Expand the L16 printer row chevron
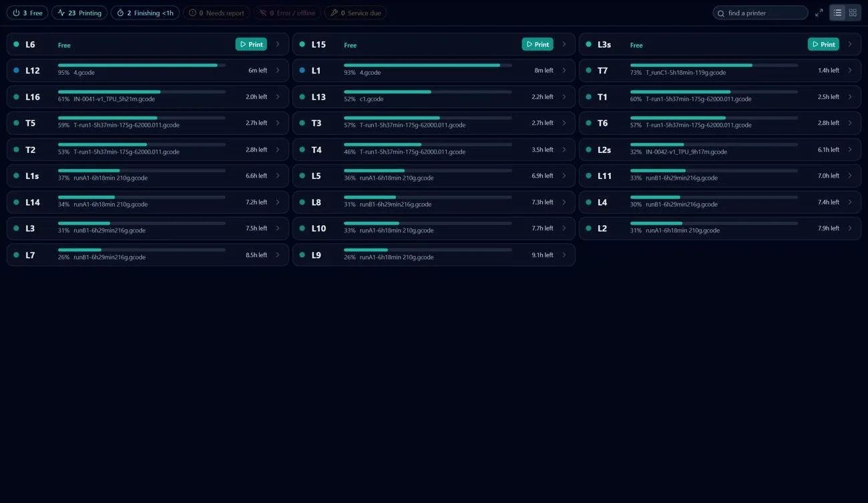 (278, 97)
